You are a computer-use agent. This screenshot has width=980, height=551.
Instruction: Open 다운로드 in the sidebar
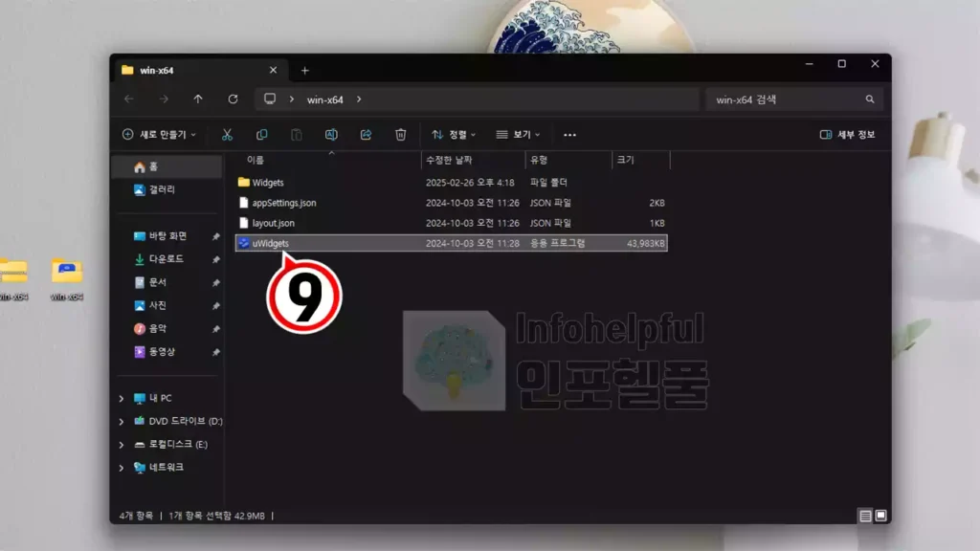coord(167,258)
